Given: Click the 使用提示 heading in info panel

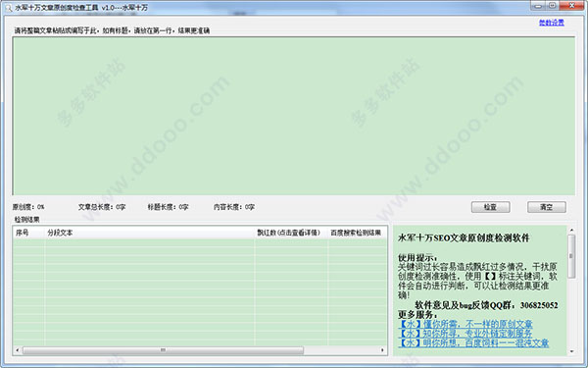Looking at the screenshot, I should pyautogui.click(x=417, y=258).
